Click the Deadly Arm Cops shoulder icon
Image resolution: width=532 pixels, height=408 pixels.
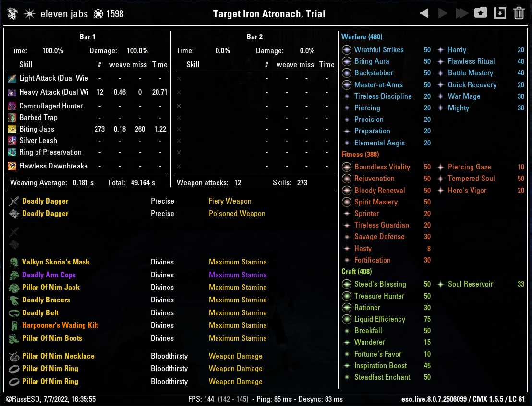tap(14, 275)
